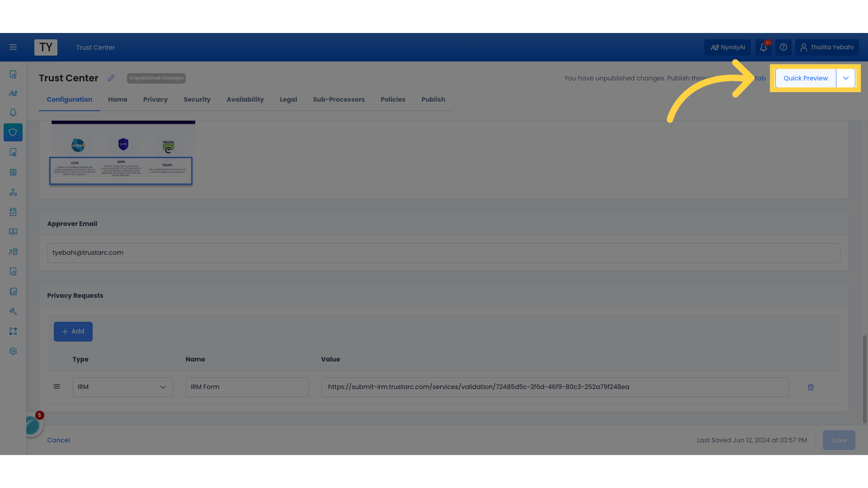Open NymityAI assistant

727,47
